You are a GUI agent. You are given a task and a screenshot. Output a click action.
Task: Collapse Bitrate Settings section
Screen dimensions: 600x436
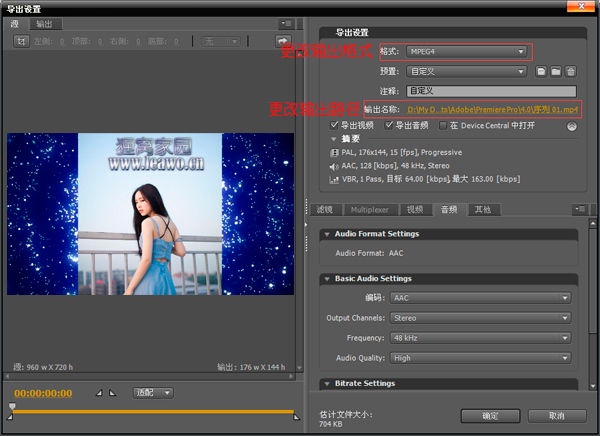[x=327, y=384]
